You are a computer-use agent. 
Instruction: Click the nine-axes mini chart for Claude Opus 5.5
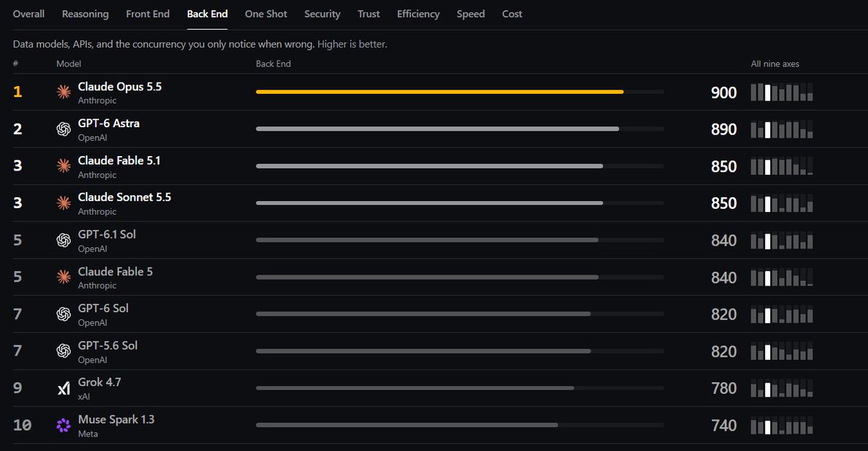[x=782, y=92]
